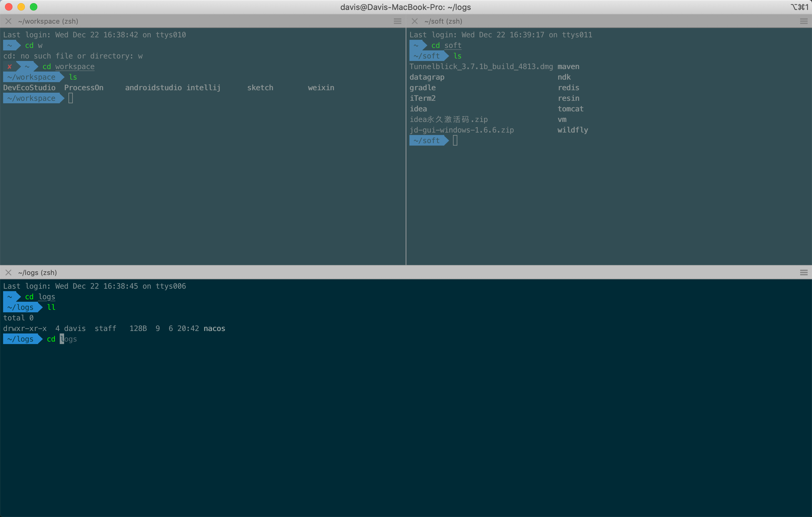Click the red X error status in prompt
812x517 pixels.
pyautogui.click(x=9, y=67)
